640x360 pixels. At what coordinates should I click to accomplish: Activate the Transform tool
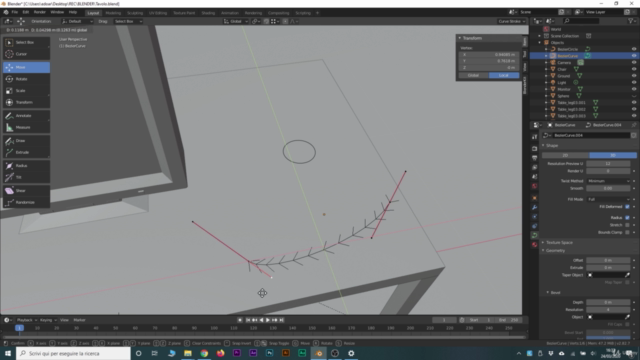(x=26, y=102)
